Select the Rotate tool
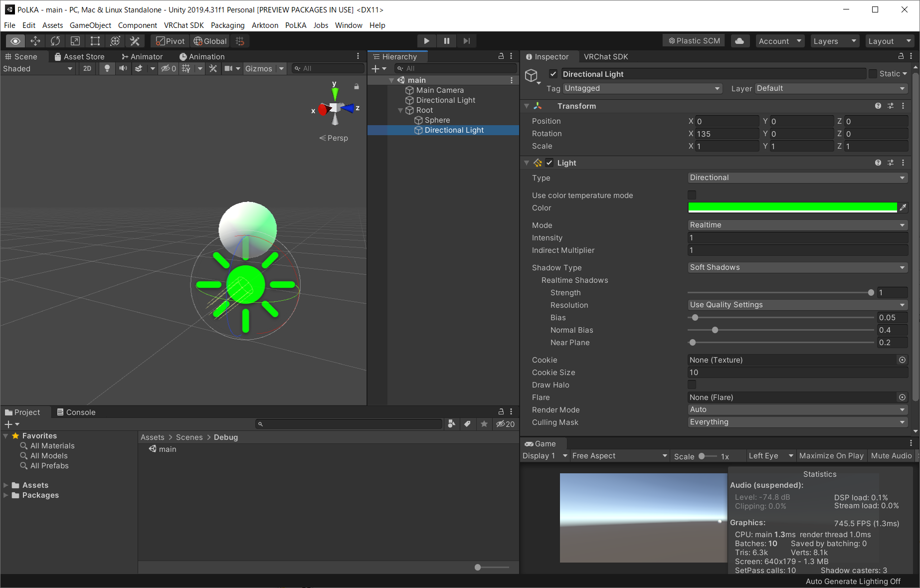 (x=55, y=41)
